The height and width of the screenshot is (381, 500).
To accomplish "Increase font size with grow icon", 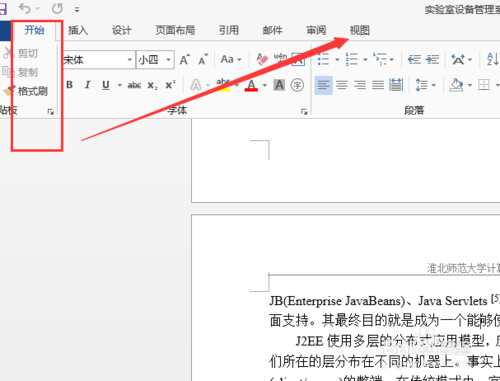I will coord(184,60).
